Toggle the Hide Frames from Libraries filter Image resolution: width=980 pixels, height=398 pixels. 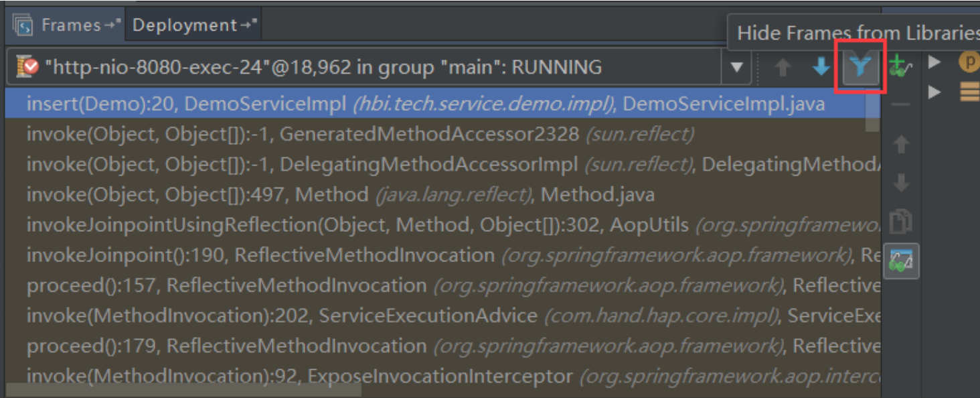click(860, 66)
